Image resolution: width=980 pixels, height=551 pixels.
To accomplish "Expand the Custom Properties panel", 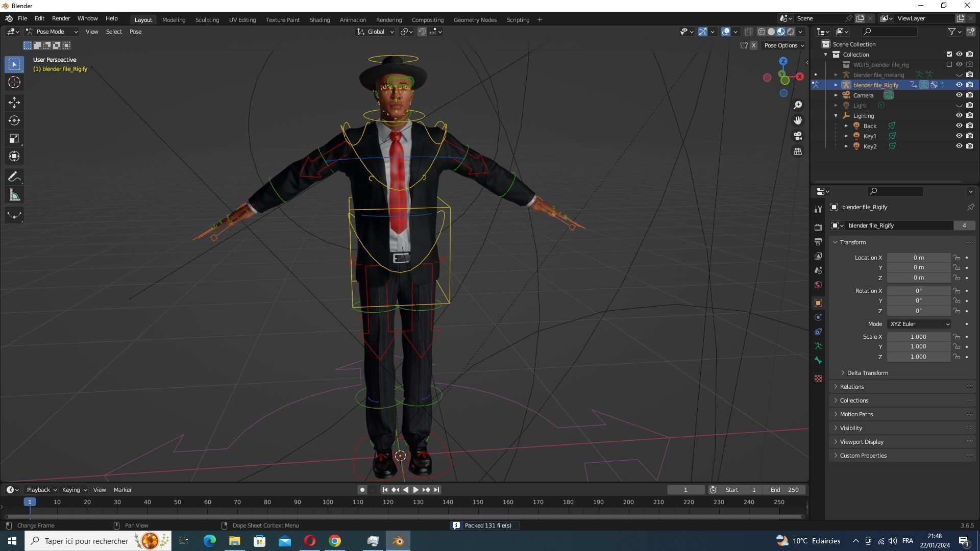I will (x=863, y=456).
